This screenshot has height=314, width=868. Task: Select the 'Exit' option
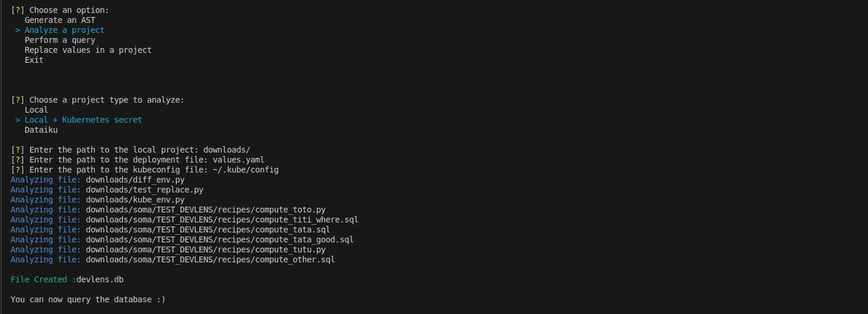pos(34,60)
